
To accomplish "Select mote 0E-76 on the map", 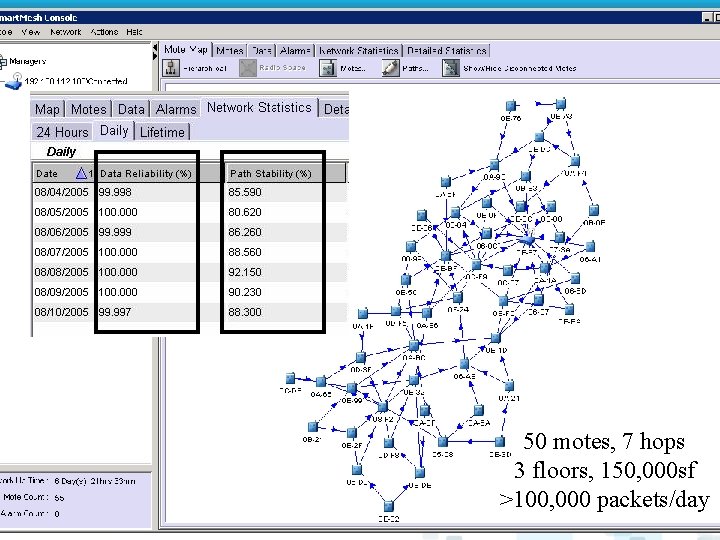I will (511, 106).
